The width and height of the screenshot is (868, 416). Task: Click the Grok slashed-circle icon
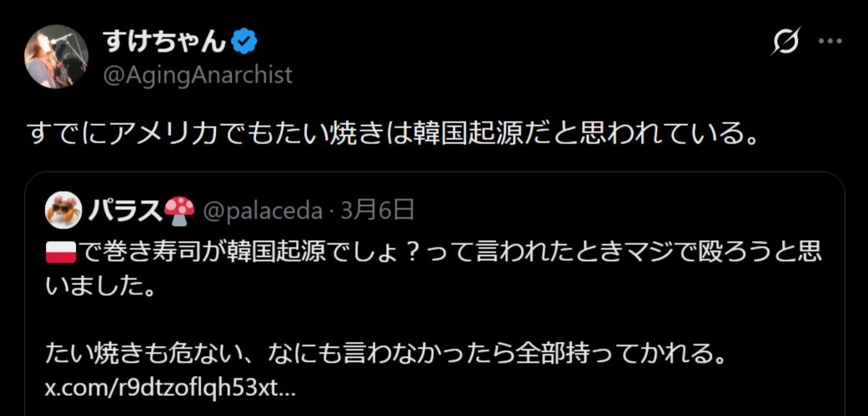click(x=786, y=41)
